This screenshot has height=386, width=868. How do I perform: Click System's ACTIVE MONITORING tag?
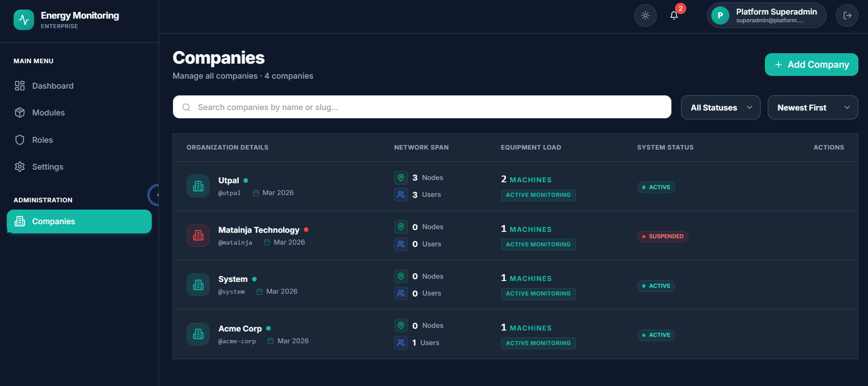pyautogui.click(x=538, y=294)
